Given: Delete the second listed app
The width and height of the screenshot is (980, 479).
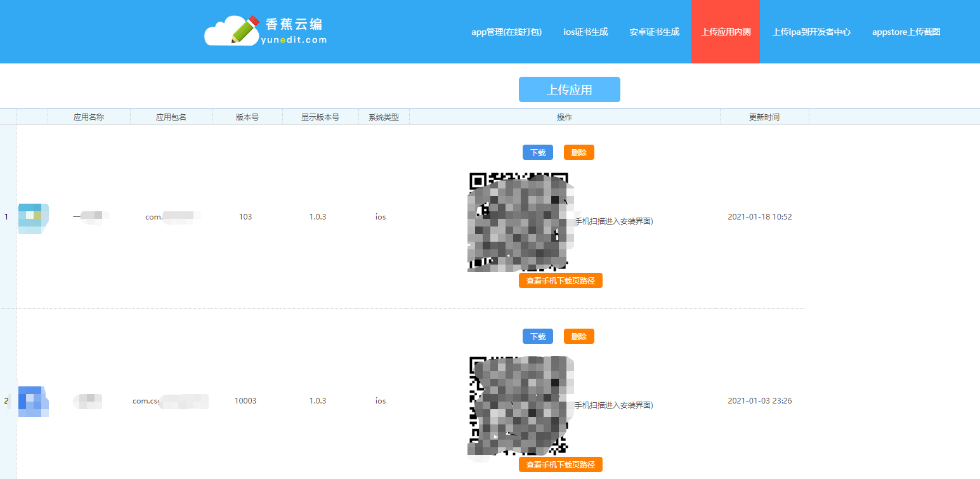Looking at the screenshot, I should [x=578, y=336].
